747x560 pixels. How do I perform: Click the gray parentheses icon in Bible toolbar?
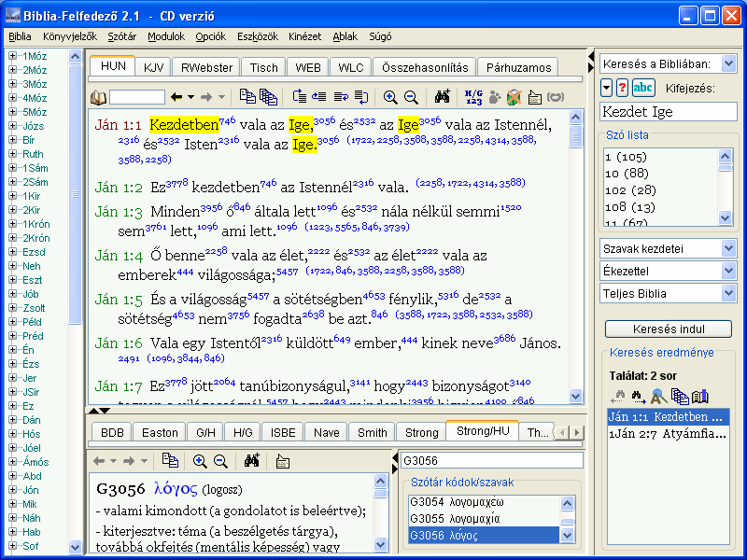click(556, 97)
